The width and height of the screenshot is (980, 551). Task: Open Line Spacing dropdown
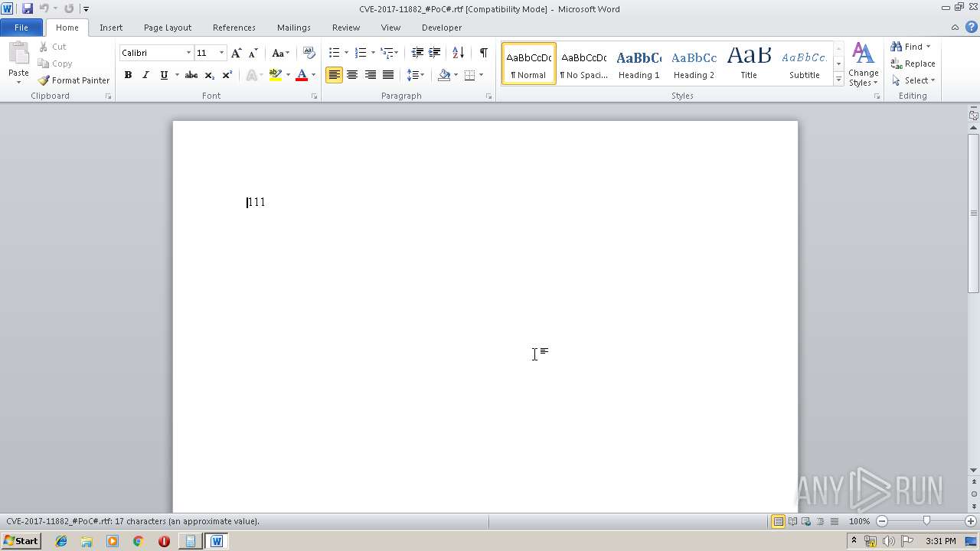click(416, 75)
